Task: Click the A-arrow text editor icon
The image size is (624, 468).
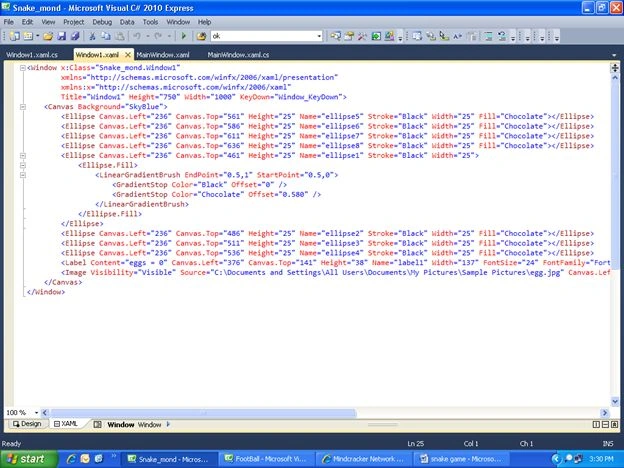Action: coord(458,36)
